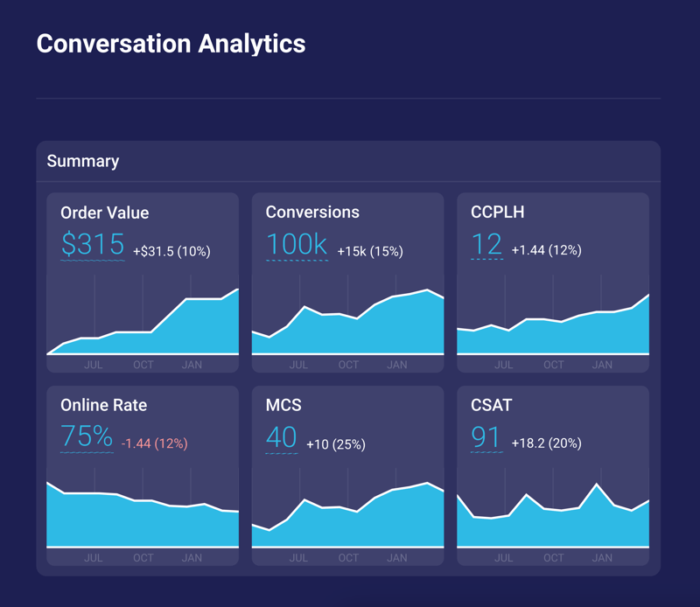Select the CSAT card title
Screen dimensions: 700x607
[491, 405]
